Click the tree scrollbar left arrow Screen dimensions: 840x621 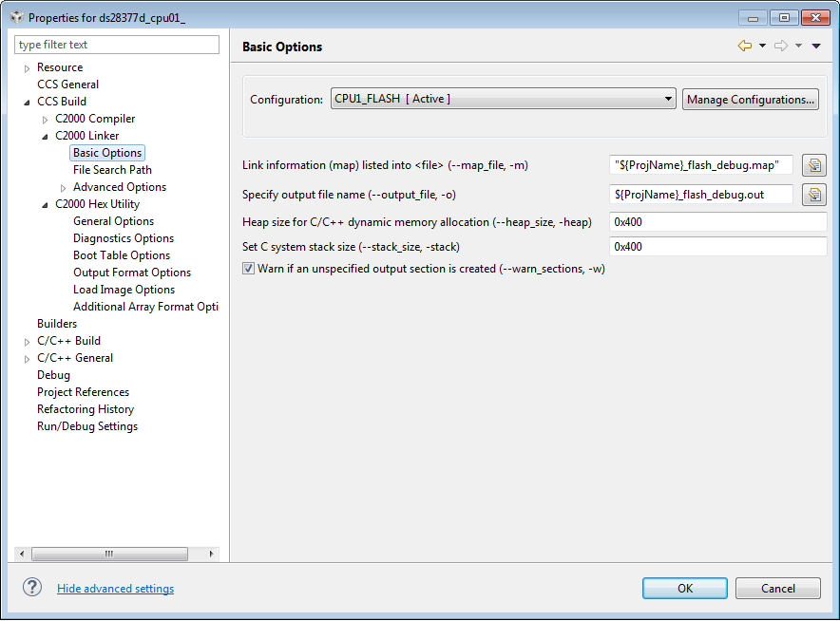pos(22,554)
